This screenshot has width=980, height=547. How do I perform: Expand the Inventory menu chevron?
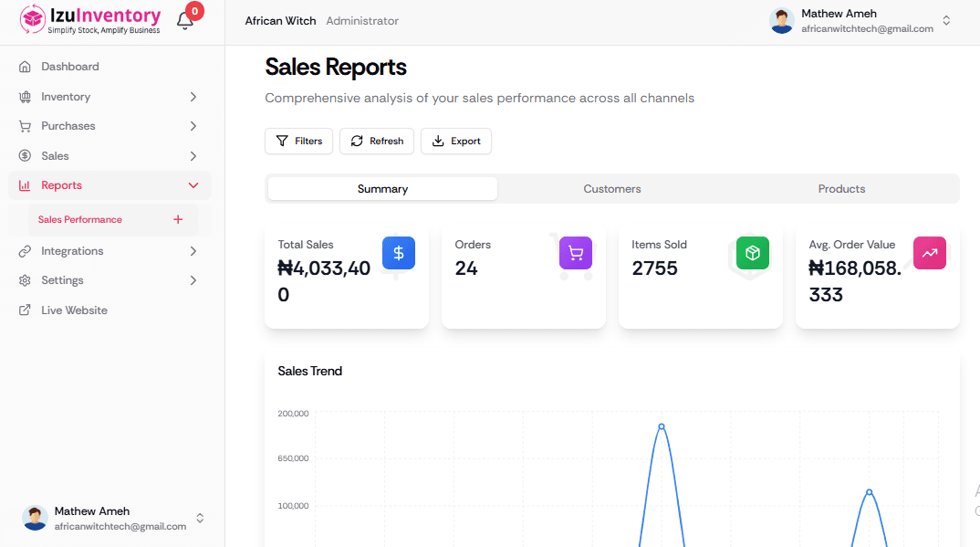(x=193, y=96)
